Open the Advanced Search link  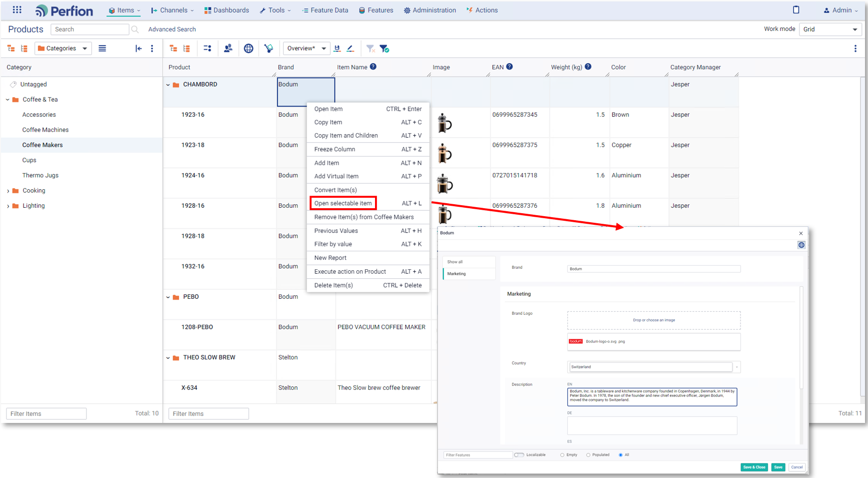[x=172, y=30]
